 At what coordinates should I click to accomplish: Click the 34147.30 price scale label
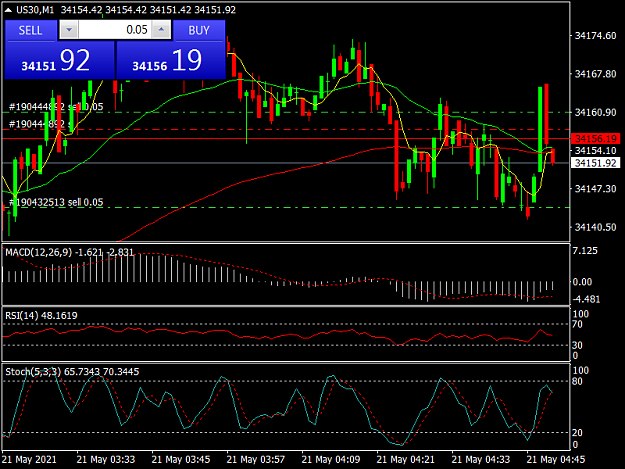click(596, 188)
